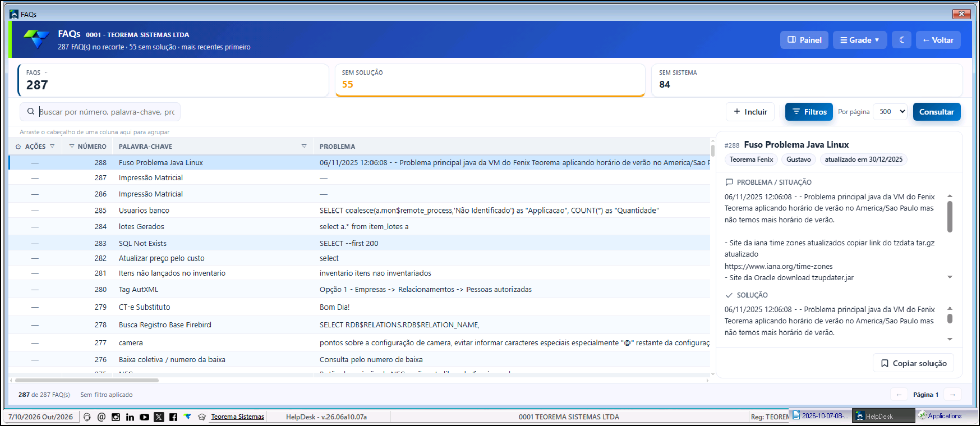Open the LinkedIn icon in status bar
This screenshot has width=980, height=426.
tap(130, 417)
